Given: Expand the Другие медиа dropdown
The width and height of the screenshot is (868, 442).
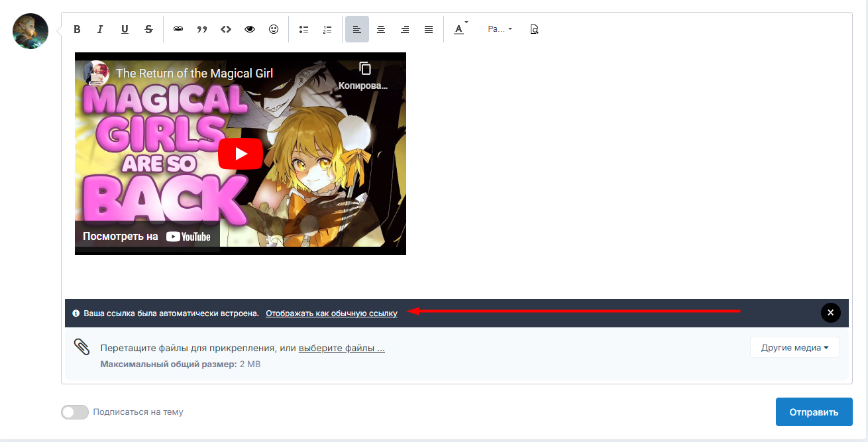Looking at the screenshot, I should coord(794,347).
